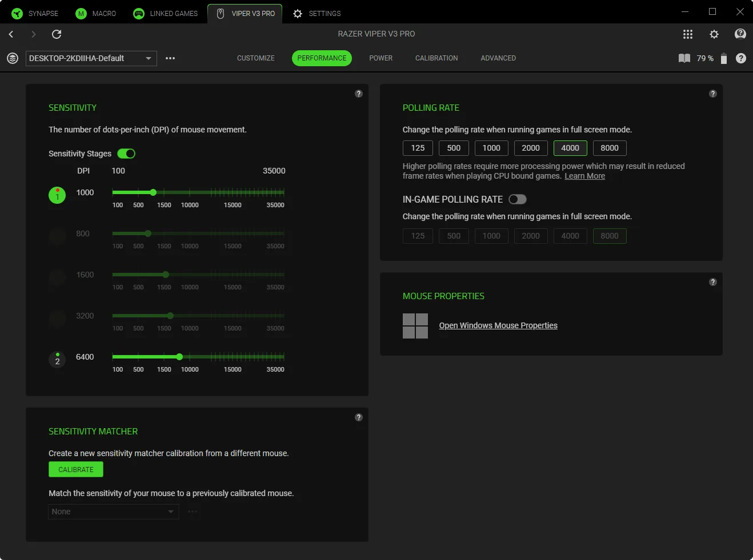The image size is (753, 560).
Task: Click the 3200 DPI slider handle
Action: click(170, 316)
